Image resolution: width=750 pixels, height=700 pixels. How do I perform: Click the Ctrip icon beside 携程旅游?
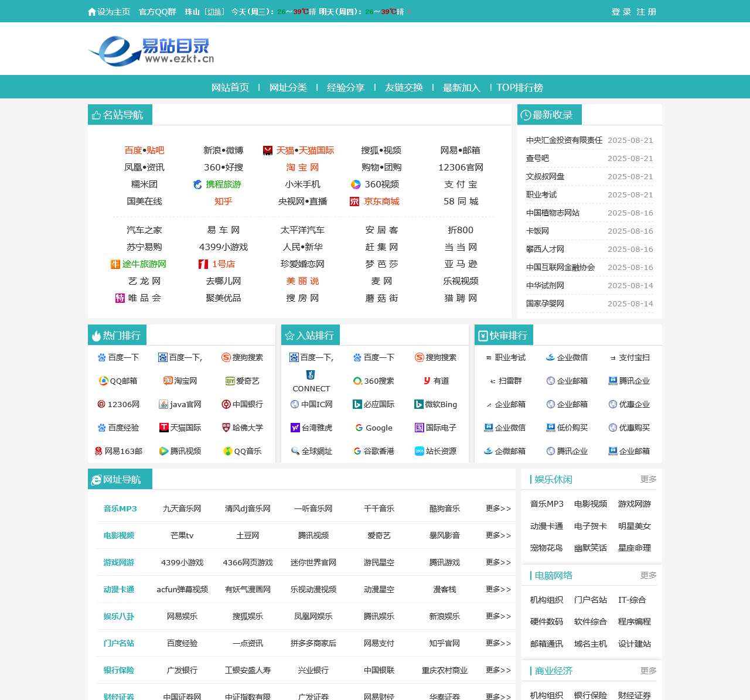[x=197, y=185]
